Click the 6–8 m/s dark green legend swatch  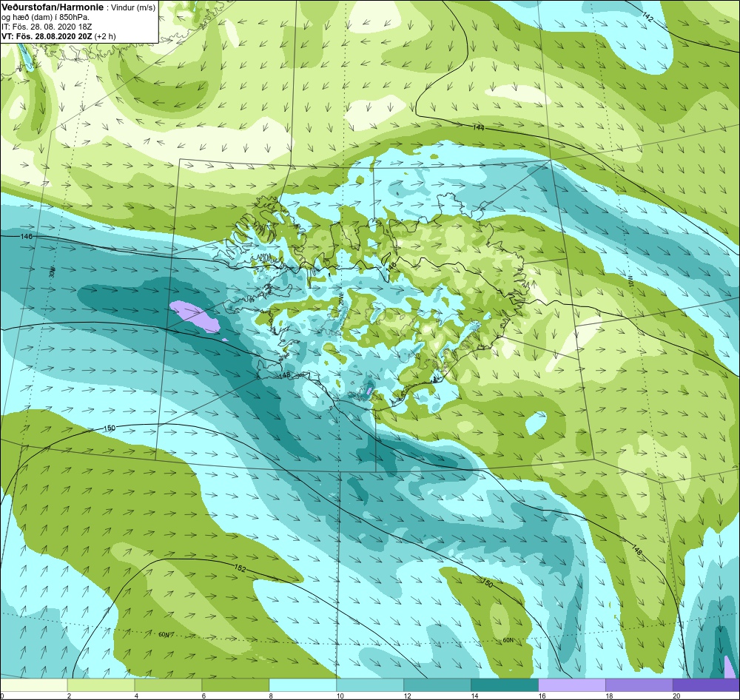[x=235, y=685]
